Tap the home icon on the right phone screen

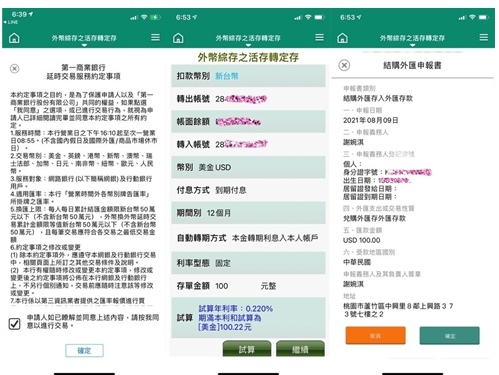tap(342, 38)
